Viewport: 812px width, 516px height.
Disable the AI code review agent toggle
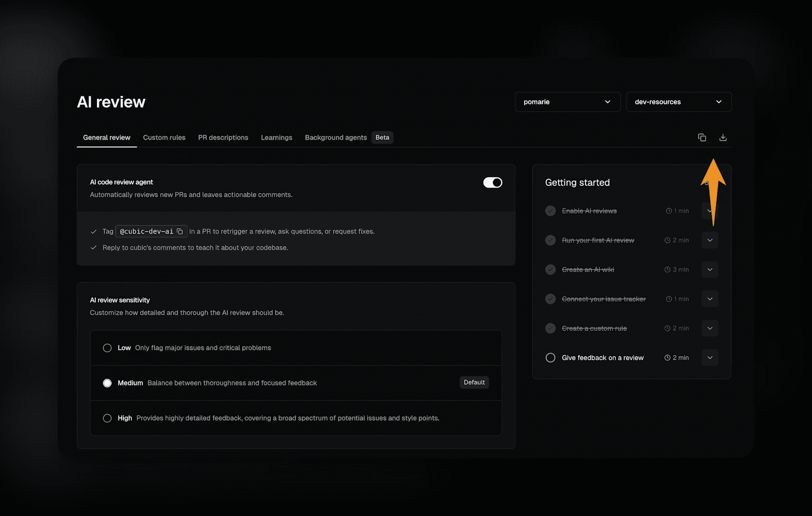tap(493, 182)
